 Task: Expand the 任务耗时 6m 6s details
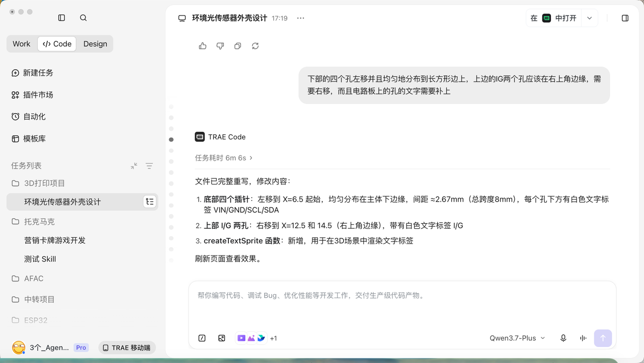tap(224, 158)
